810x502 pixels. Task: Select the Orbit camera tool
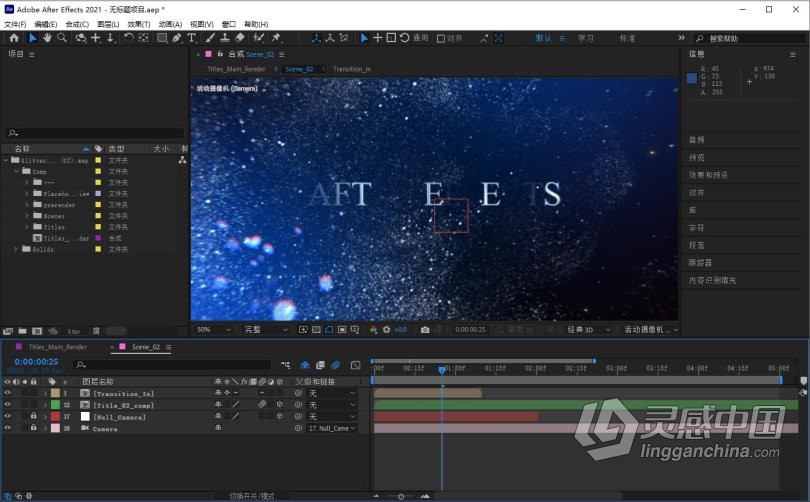coord(81,38)
